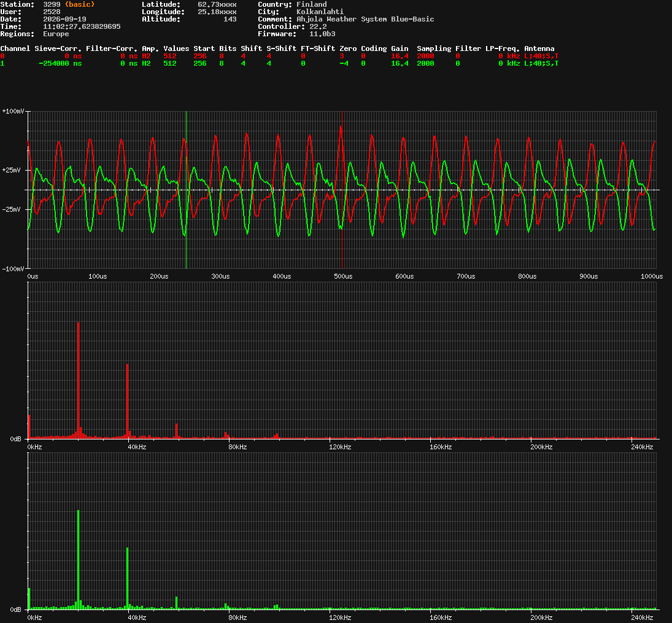This screenshot has width=672, height=623.
Task: Click the controller value 22.2
Action: pyautogui.click(x=318, y=26)
